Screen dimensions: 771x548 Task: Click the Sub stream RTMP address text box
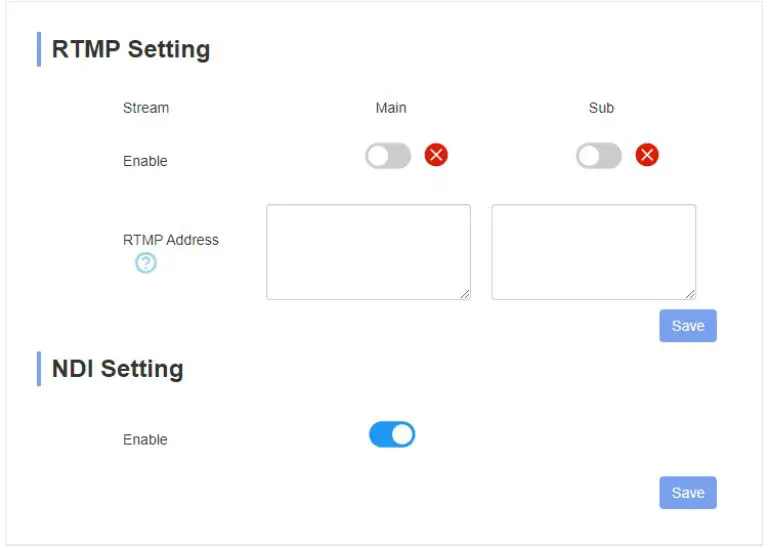click(x=593, y=251)
